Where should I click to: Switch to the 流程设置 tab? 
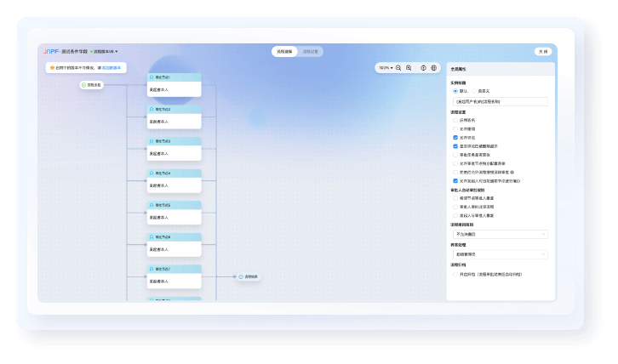tap(310, 52)
